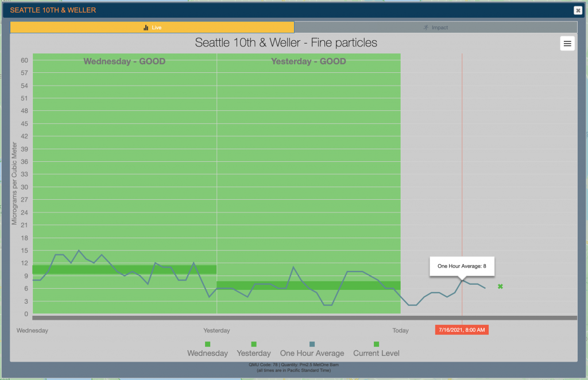The width and height of the screenshot is (588, 380).
Task: Click the One Hour Average: 8 tooltip
Action: 462,266
